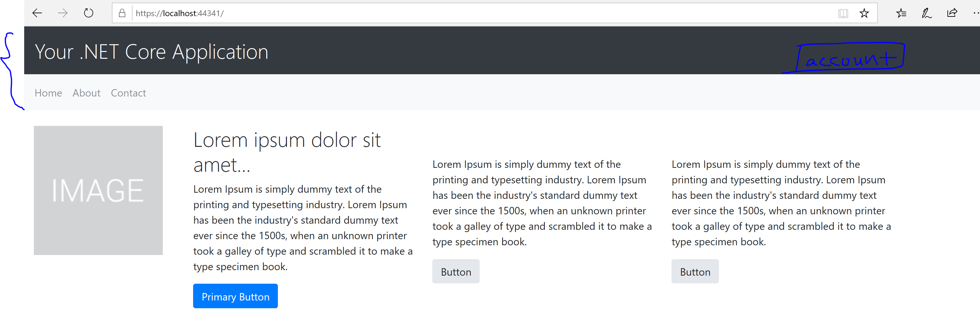Open the browser settings and more menu

(x=976, y=13)
